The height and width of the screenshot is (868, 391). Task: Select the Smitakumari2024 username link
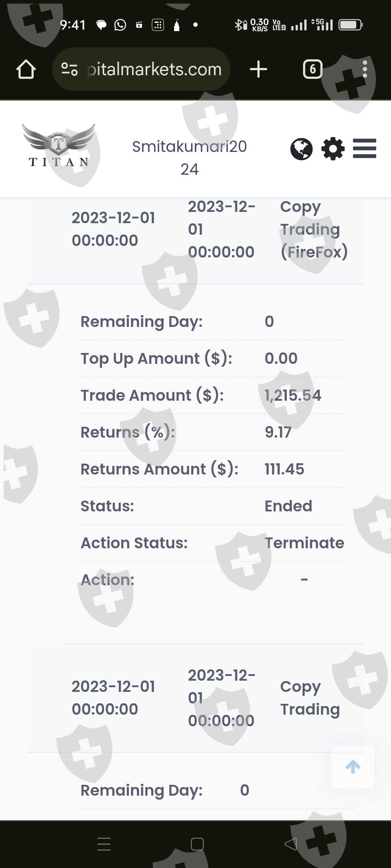(x=189, y=158)
